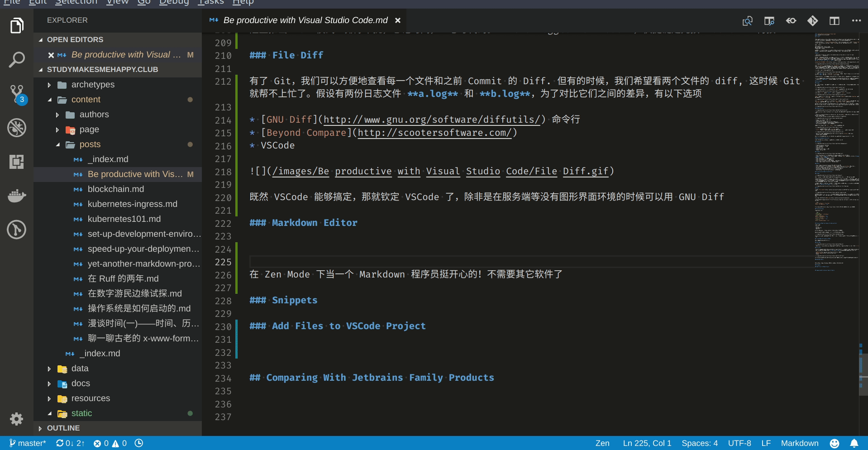Collapse the content folder
Viewport: 868px width, 450px height.
(x=118, y=100)
